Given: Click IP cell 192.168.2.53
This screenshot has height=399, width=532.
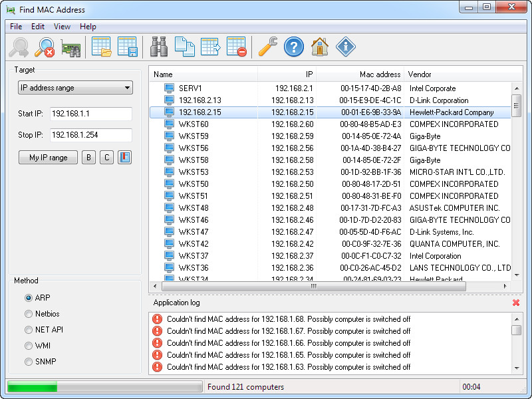Looking at the screenshot, I should [293, 172].
